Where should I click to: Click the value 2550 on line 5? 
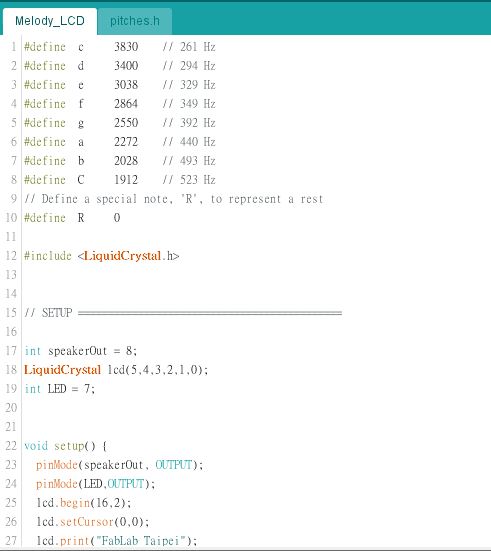126,123
